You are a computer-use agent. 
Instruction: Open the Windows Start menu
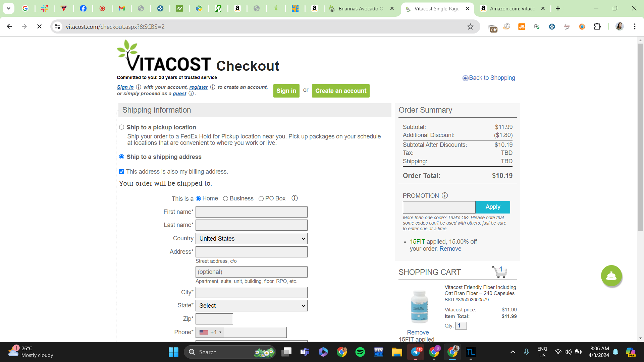pos(173,352)
